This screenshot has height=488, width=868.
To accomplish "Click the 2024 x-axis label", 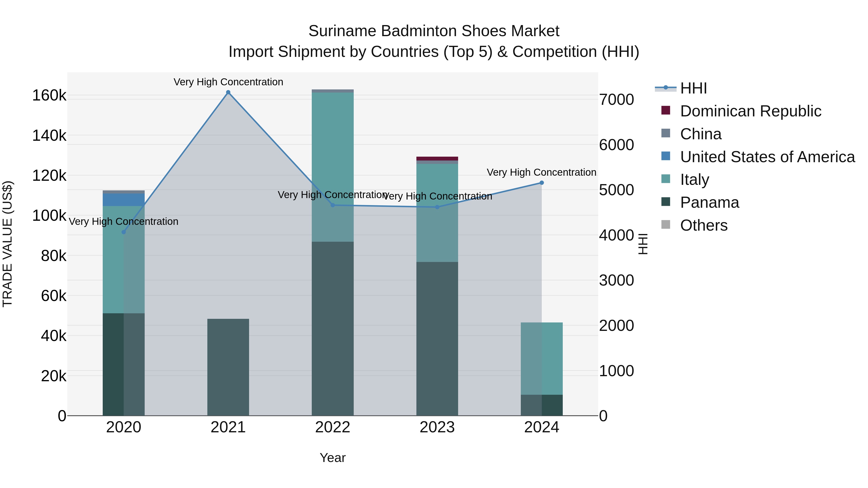I will pos(542,427).
